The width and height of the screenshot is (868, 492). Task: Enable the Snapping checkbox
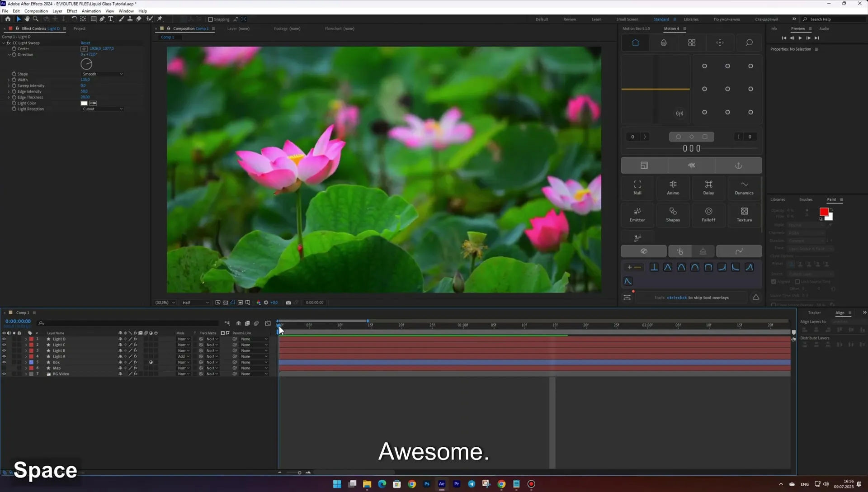(x=210, y=19)
